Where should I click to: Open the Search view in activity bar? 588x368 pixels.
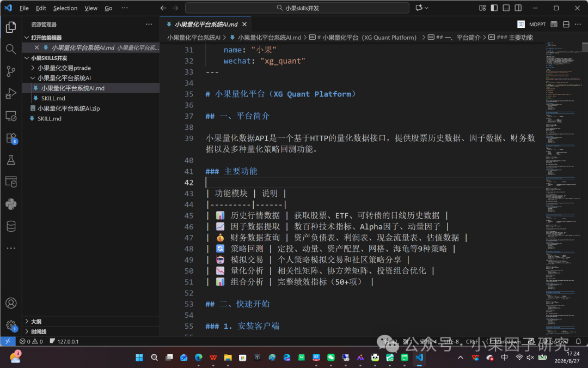pos(11,49)
